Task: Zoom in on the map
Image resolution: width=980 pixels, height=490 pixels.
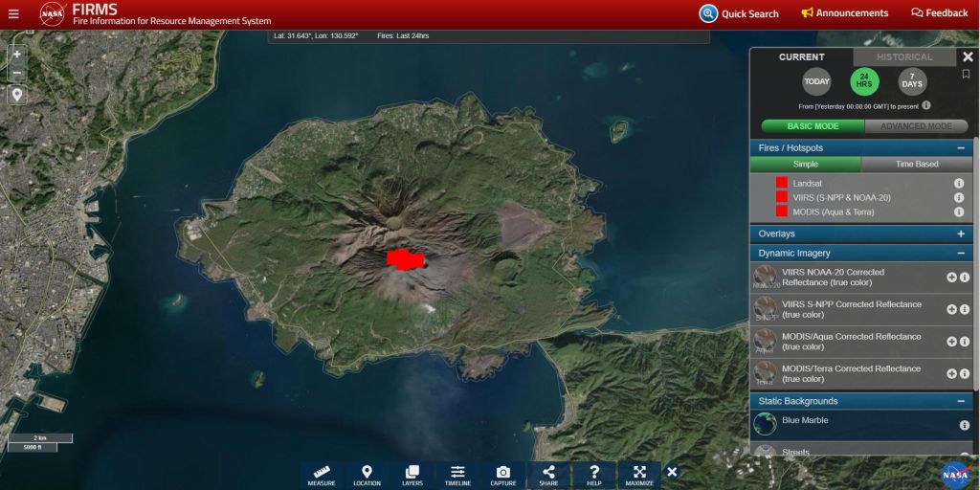Action: (x=16, y=55)
